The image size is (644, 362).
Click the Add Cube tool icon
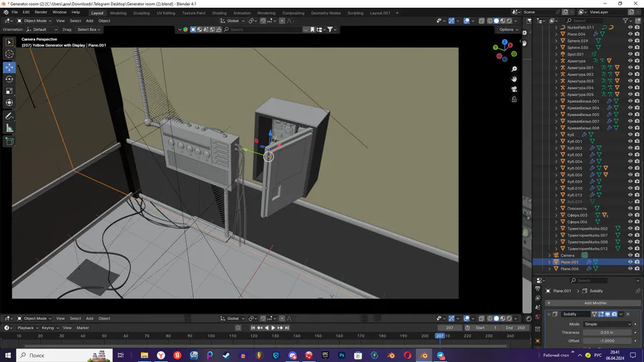[9, 142]
